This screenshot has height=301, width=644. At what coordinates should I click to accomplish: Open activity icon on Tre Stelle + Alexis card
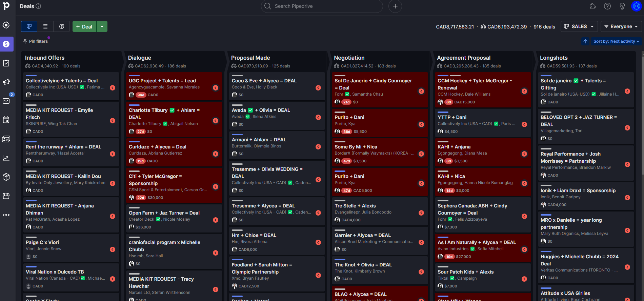[x=421, y=213]
